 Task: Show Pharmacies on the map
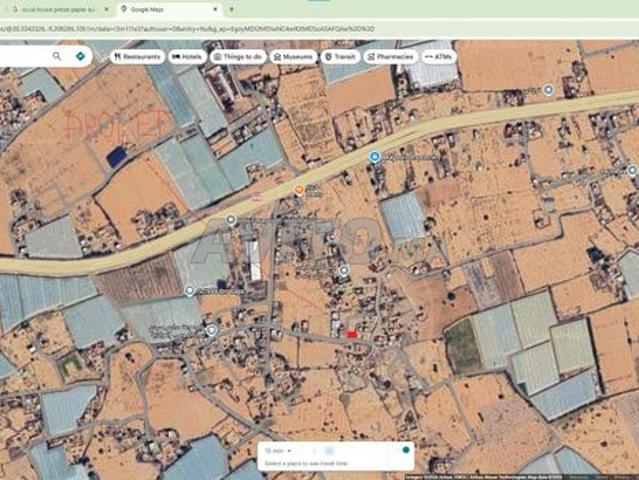coord(390,58)
